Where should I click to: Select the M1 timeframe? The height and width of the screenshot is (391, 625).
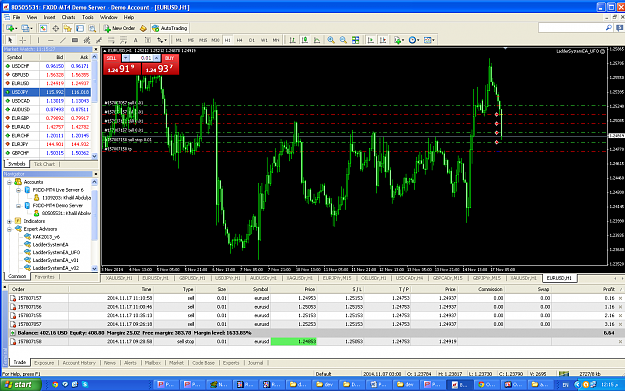click(x=179, y=40)
